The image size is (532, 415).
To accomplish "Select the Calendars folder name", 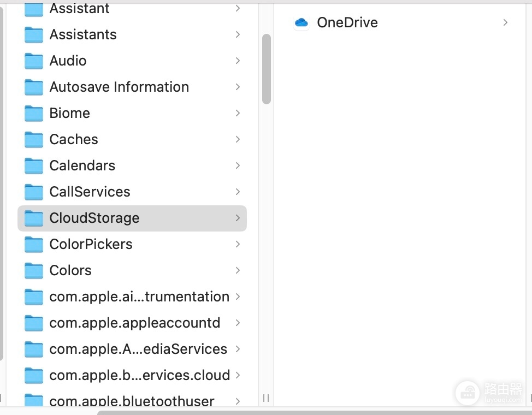I will 82,165.
